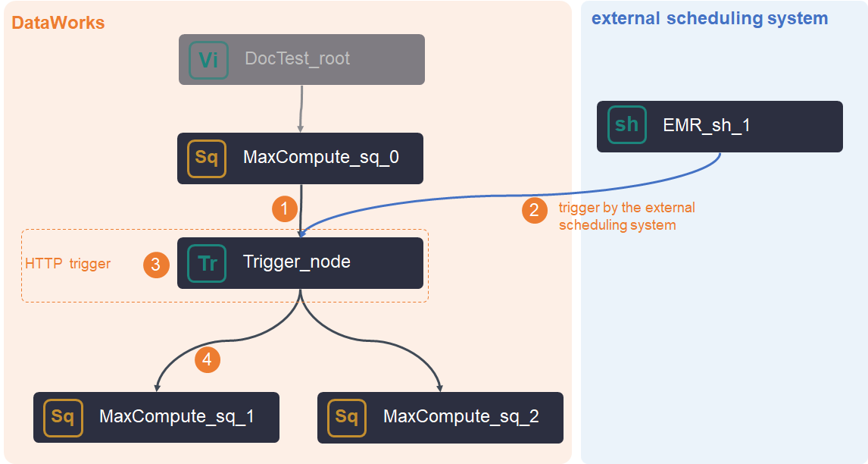
Task: Click the Sq icon on MaxCompute_sq_2
Action: 347,418
